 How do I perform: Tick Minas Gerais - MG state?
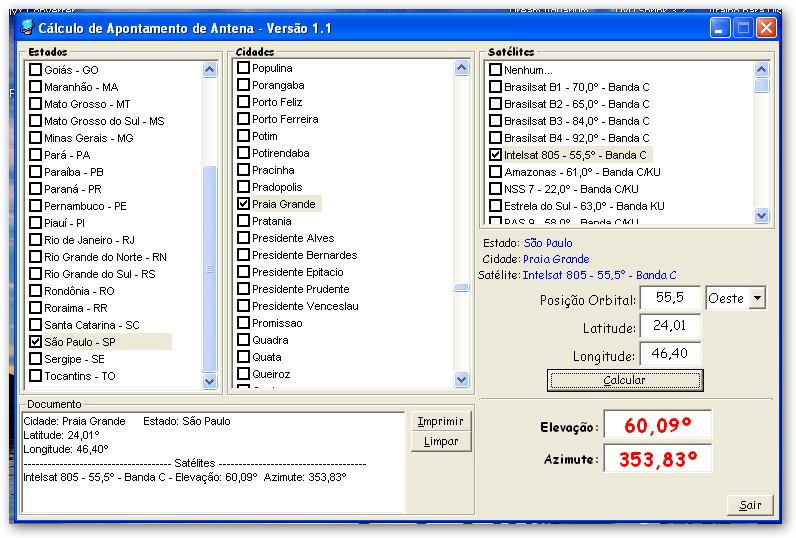(x=35, y=138)
